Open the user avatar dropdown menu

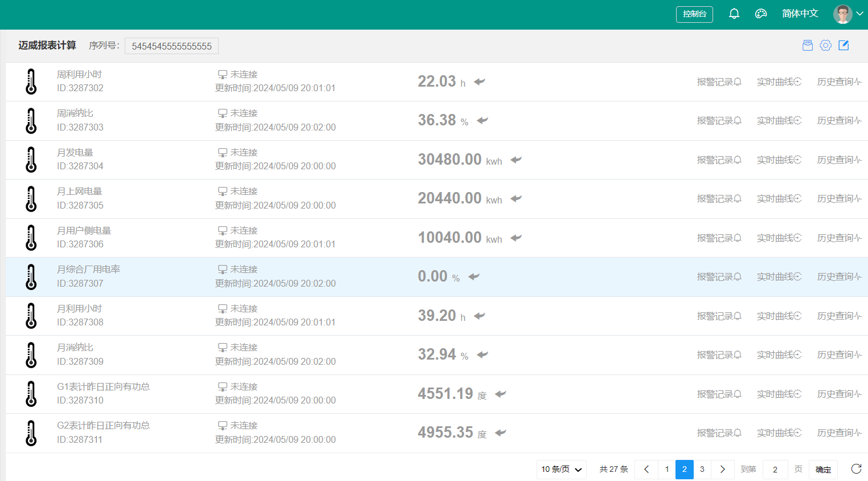pyautogui.click(x=848, y=14)
